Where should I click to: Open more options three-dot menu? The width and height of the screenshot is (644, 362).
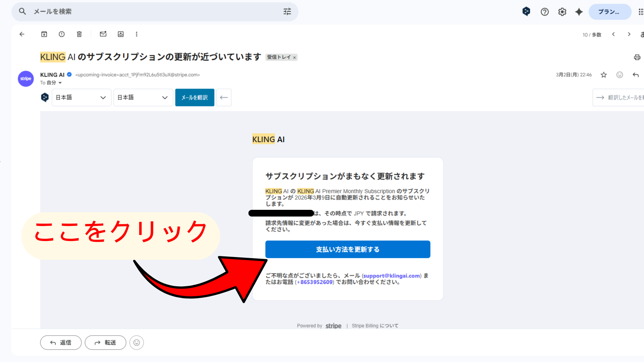(x=137, y=34)
